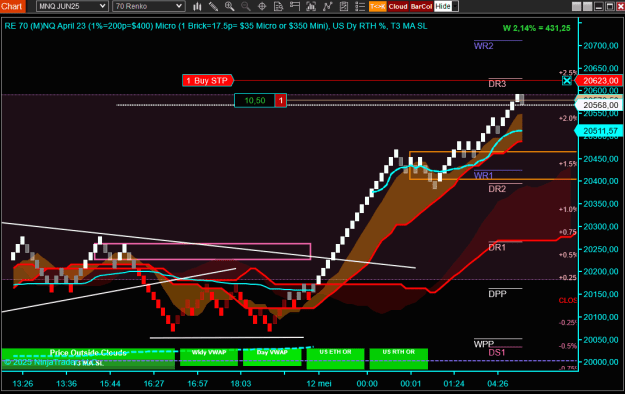Viewport: 625px width, 394px height.
Task: Minimize the chart window
Action: coord(599,6)
